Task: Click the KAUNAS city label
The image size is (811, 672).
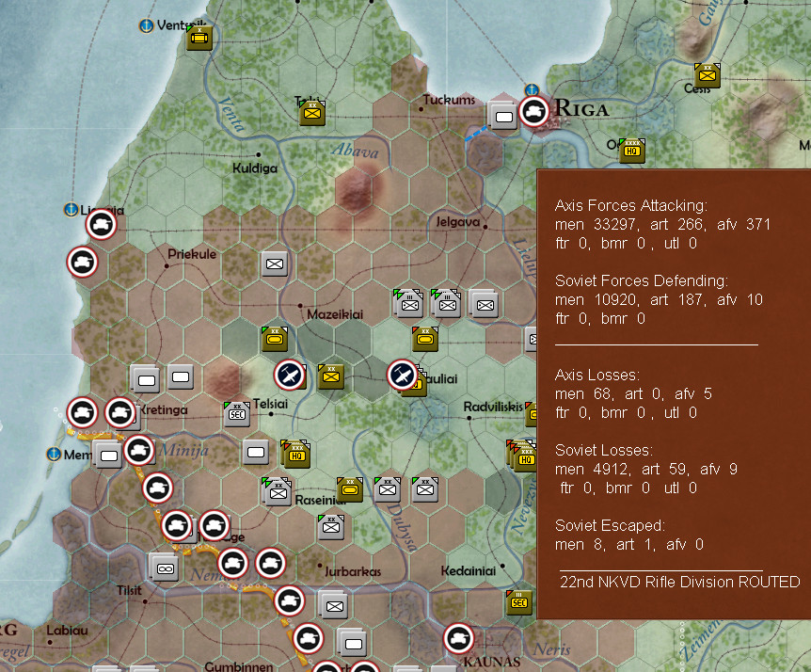Action: click(x=492, y=662)
